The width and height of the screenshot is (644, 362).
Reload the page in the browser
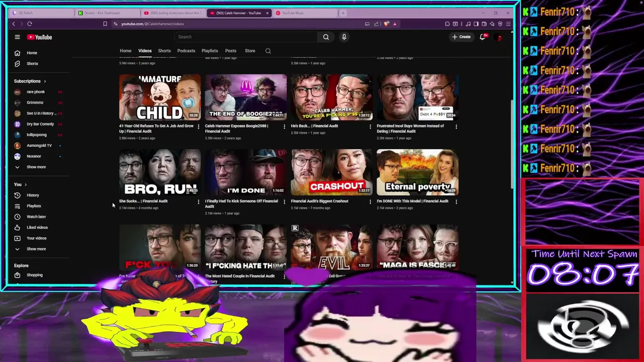(30, 24)
